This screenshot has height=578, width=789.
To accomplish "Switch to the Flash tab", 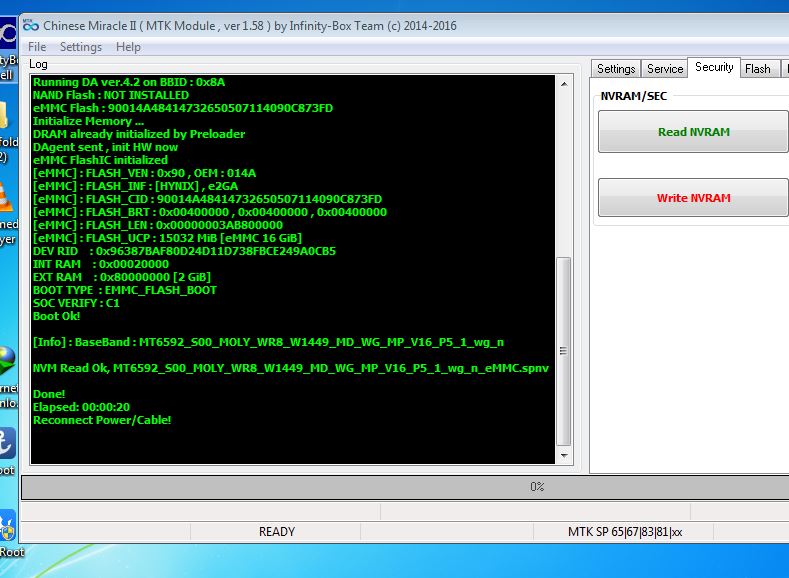I will [757, 69].
